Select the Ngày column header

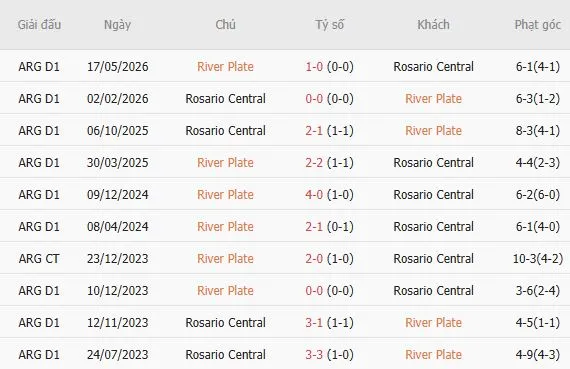tap(117, 25)
